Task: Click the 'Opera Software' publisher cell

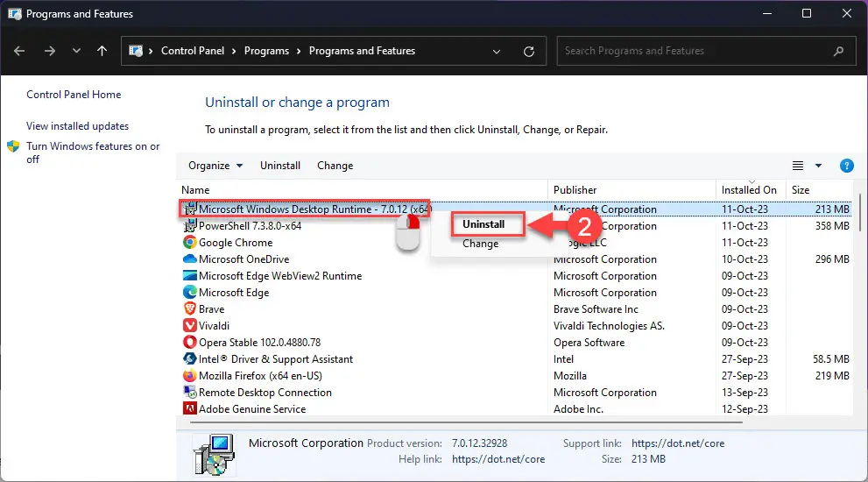Action: pyautogui.click(x=589, y=343)
